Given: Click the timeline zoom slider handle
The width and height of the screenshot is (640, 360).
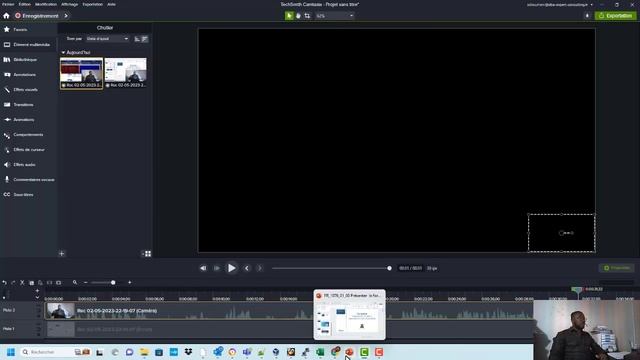Looking at the screenshot, I should point(113,282).
